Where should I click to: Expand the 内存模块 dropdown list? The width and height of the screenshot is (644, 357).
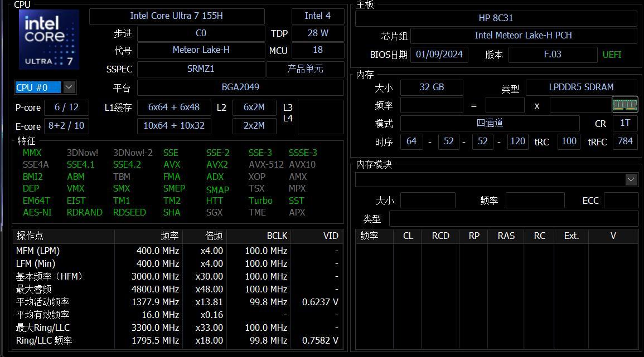pos(631,179)
